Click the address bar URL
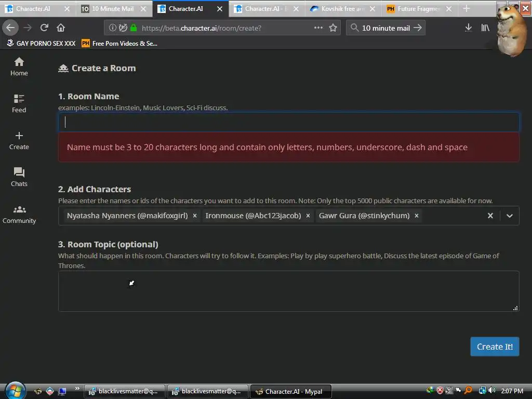Image resolution: width=532 pixels, height=399 pixels. click(x=202, y=28)
